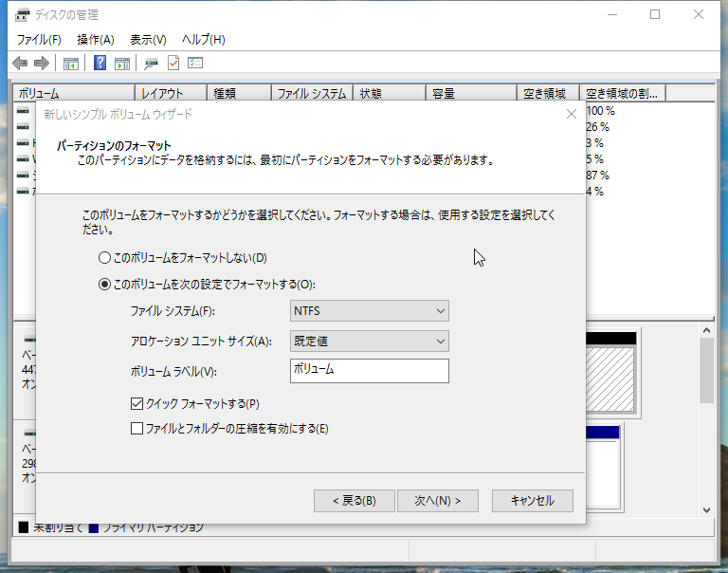Click the back arrow toolbar icon
The image size is (728, 573).
pos(20,64)
